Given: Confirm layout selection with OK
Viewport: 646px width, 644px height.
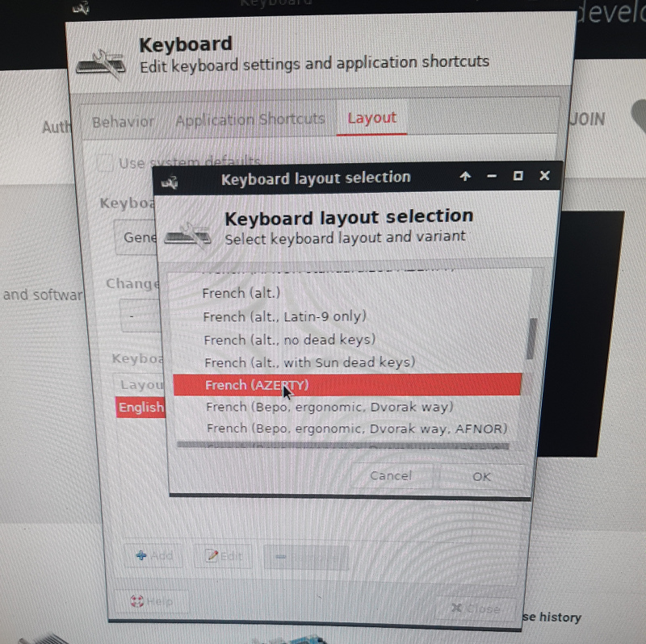Looking at the screenshot, I should pyautogui.click(x=481, y=476).
